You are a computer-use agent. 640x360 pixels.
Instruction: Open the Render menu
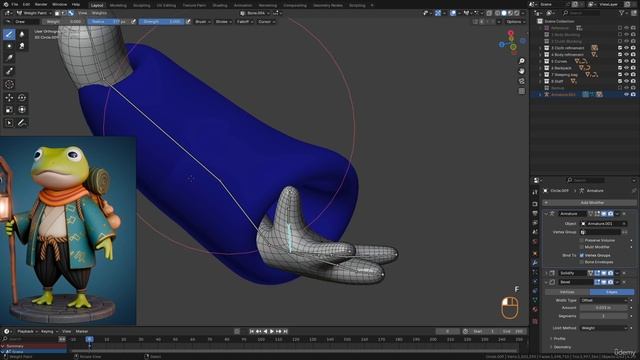pos(41,4)
